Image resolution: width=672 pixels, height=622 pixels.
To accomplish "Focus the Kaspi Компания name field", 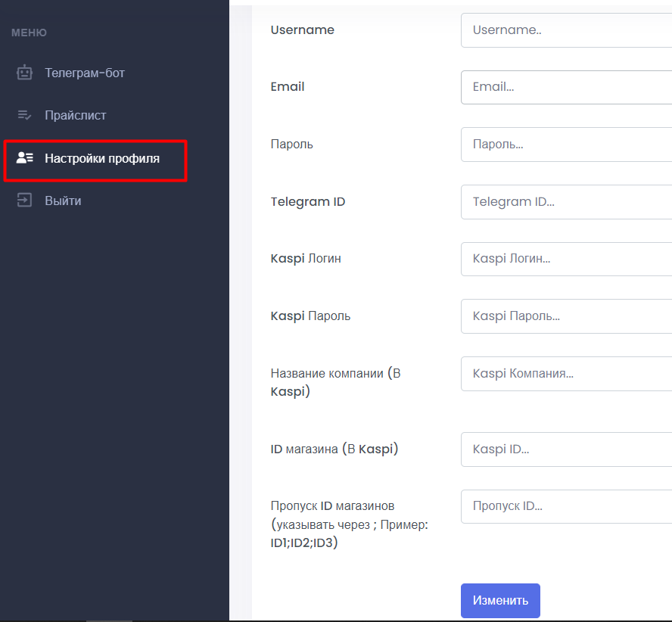I will (x=567, y=374).
